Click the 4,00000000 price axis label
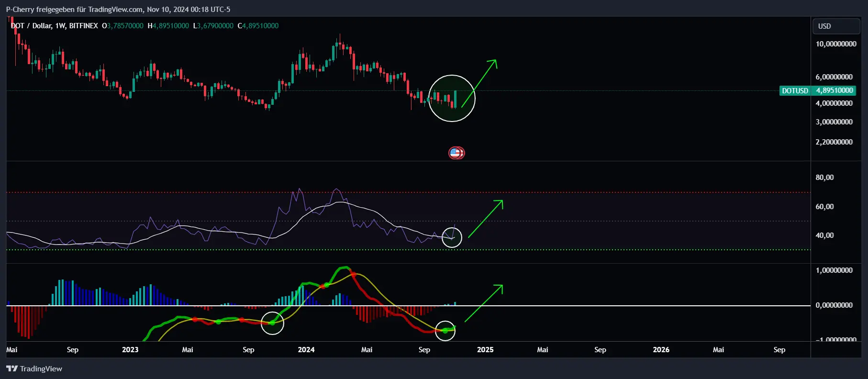The height and width of the screenshot is (379, 868). click(x=834, y=103)
